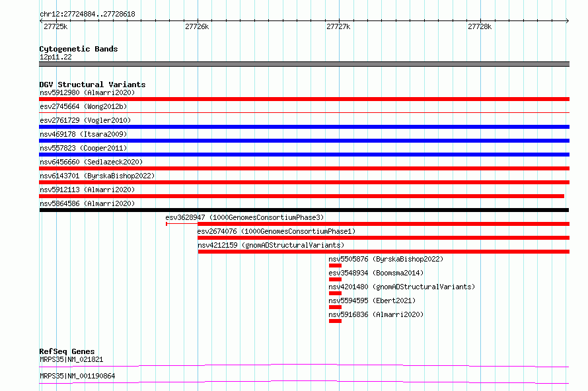Select the blue bar of nsv469178
Screen dimensions: 588x391
(x=304, y=141)
